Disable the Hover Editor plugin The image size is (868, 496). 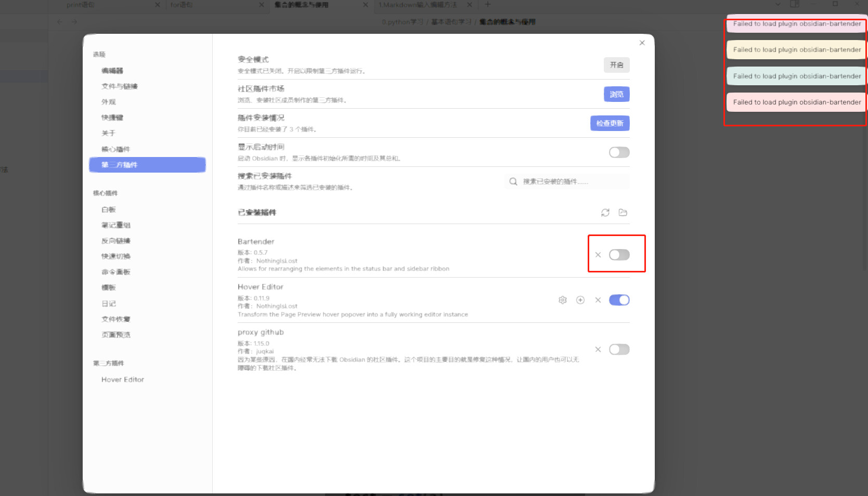click(x=619, y=300)
